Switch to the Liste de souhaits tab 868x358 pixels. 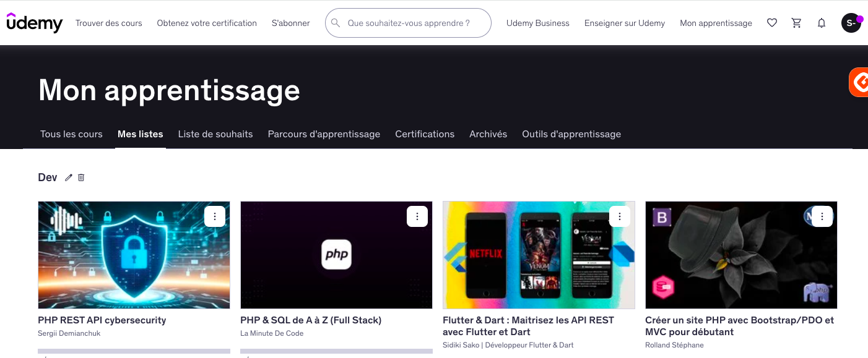point(215,134)
